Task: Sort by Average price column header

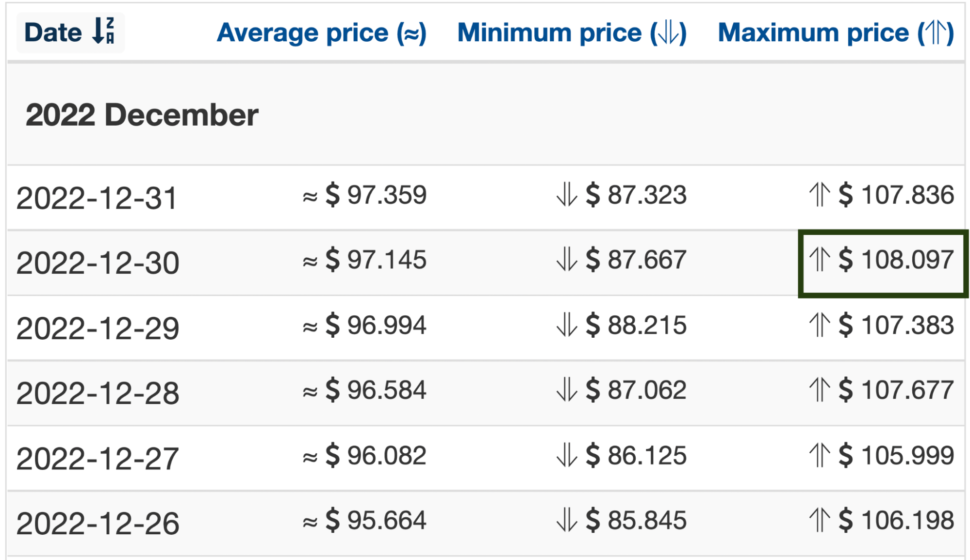Action: 321,33
